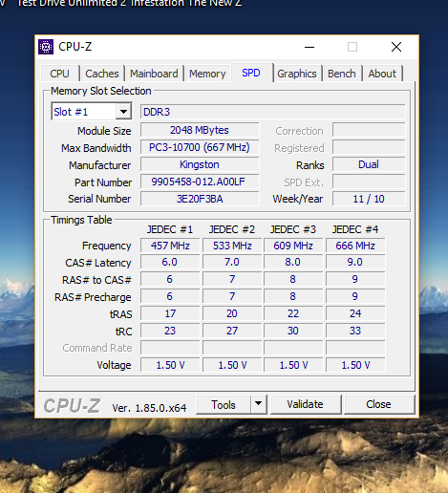Switch to the Caches tab
Viewport: 448px width, 493px height.
click(102, 74)
